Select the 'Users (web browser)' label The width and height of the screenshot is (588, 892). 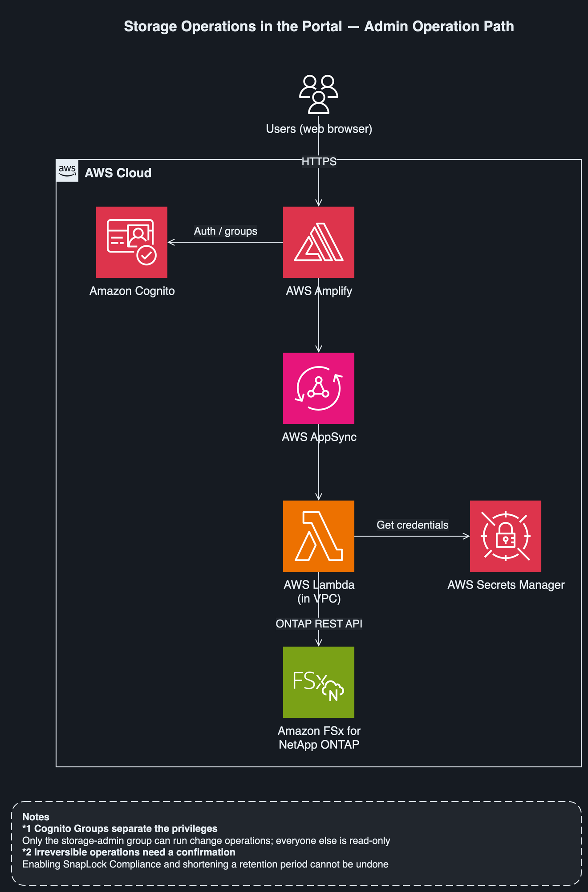pos(319,129)
